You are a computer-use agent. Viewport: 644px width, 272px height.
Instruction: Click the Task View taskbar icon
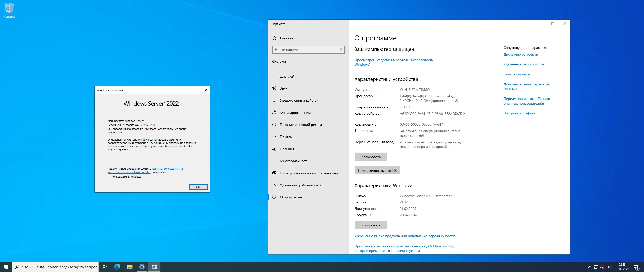[105, 267]
